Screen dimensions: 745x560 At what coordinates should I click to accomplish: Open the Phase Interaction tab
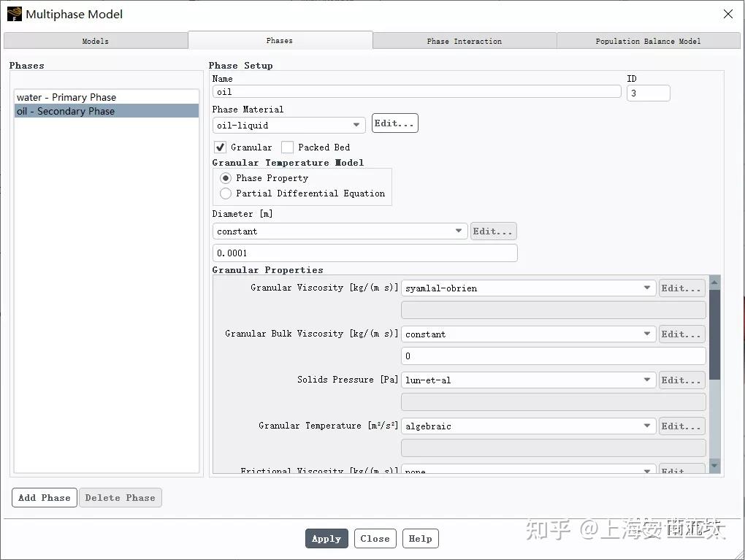(x=465, y=41)
